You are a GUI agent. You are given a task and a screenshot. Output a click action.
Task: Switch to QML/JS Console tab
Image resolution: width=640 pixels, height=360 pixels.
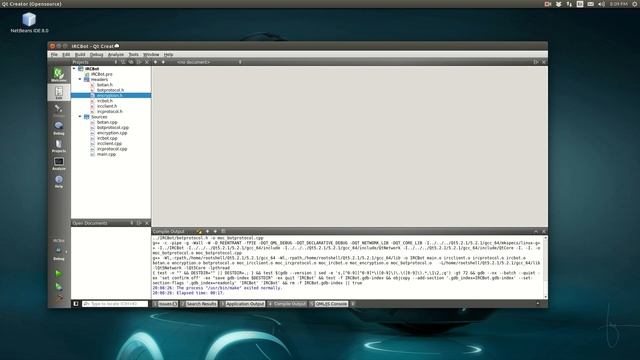tap(329, 304)
